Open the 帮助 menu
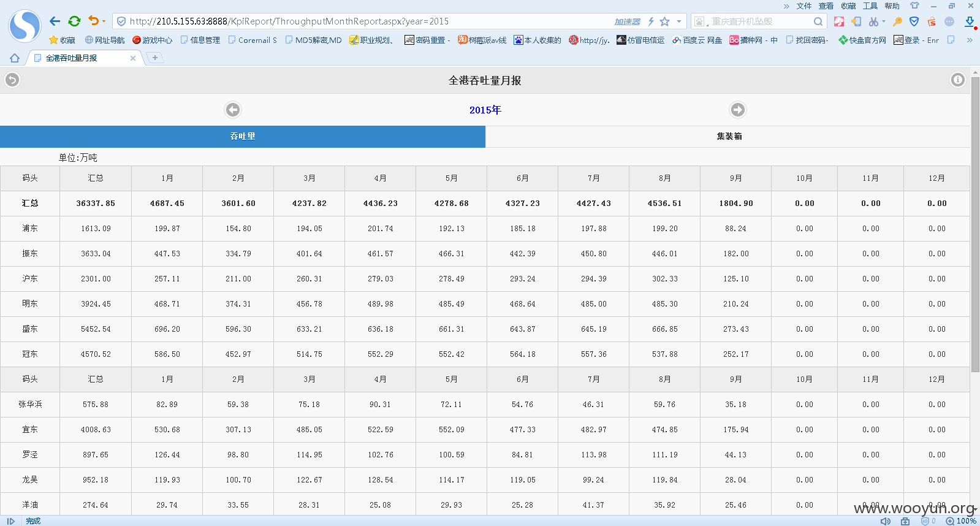The height and width of the screenshot is (526, 980). (892, 6)
